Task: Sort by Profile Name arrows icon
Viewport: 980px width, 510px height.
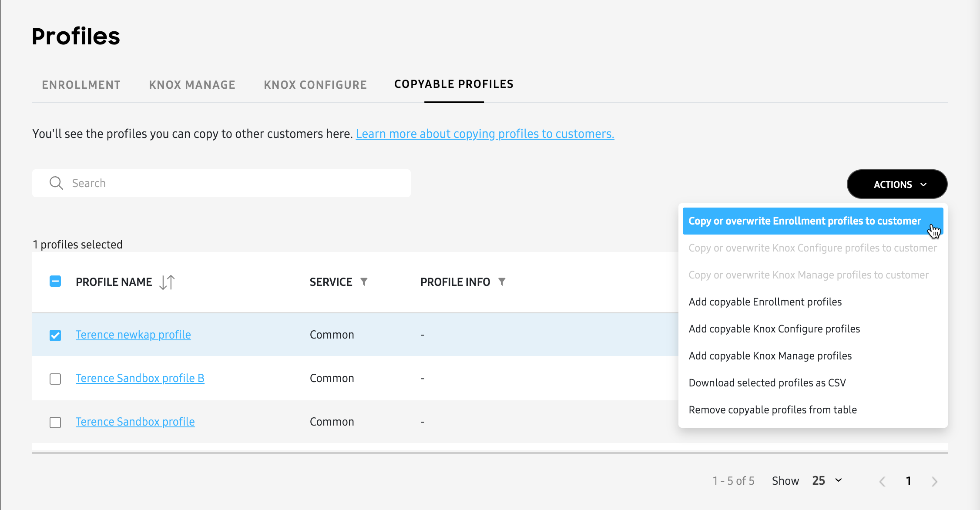Action: tap(167, 282)
